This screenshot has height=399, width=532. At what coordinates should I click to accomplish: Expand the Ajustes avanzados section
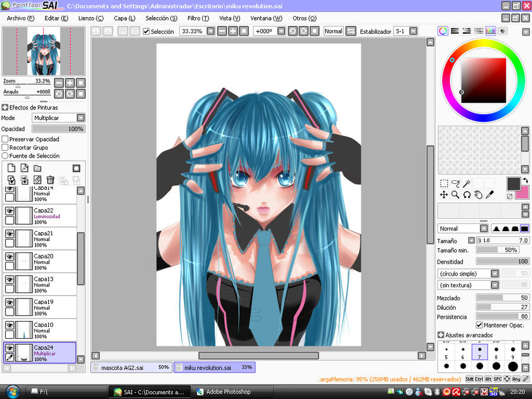pos(440,335)
